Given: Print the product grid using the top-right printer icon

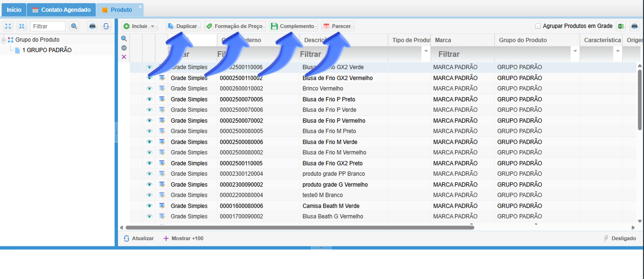Looking at the screenshot, I should click(634, 26).
